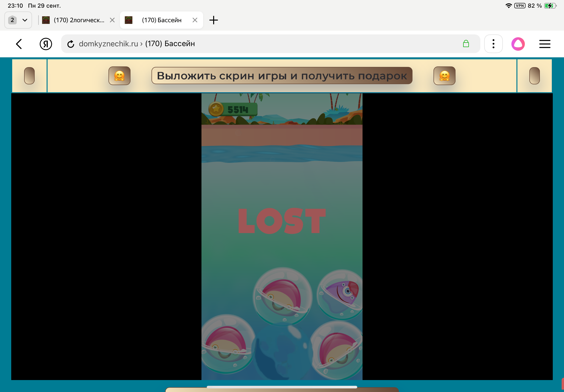Close the 2логическ... tab
The height and width of the screenshot is (392, 564).
coord(112,20)
